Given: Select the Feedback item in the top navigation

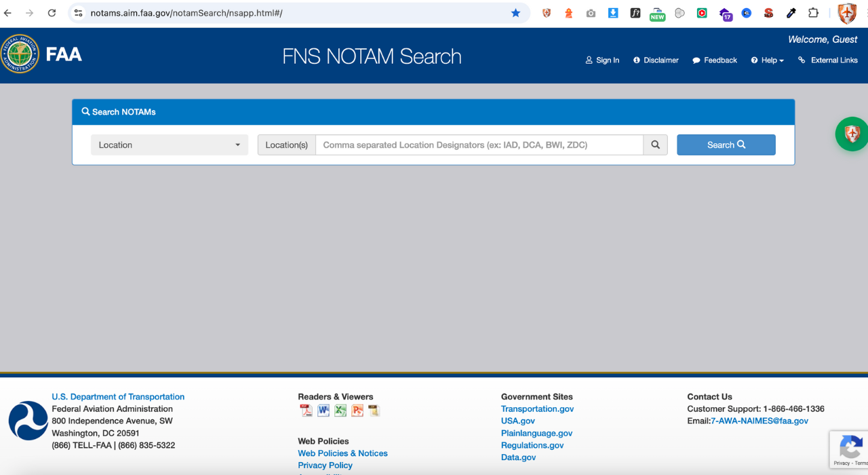Looking at the screenshot, I should point(714,60).
